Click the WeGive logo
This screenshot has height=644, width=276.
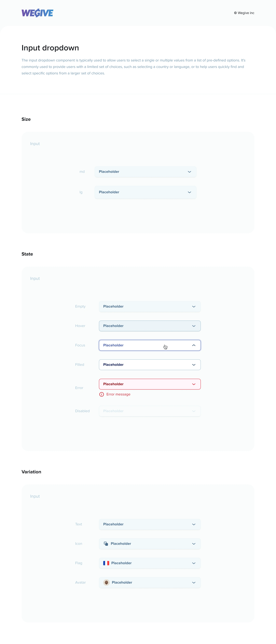point(37,13)
